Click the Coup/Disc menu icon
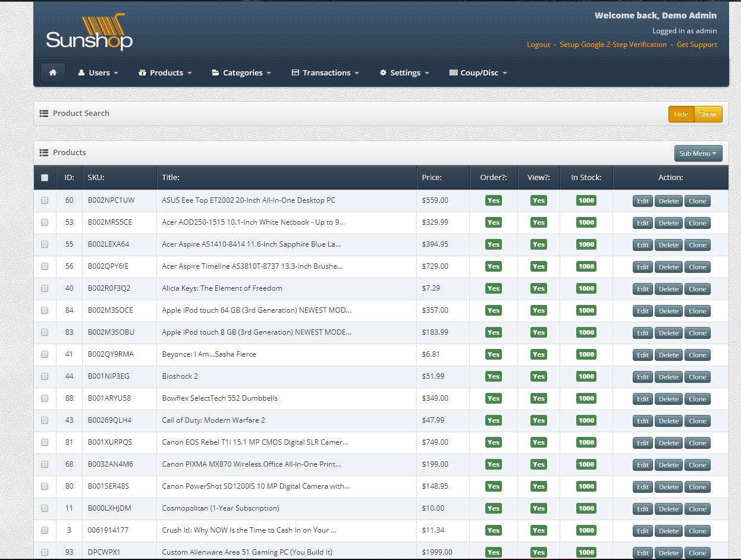 [x=453, y=73]
